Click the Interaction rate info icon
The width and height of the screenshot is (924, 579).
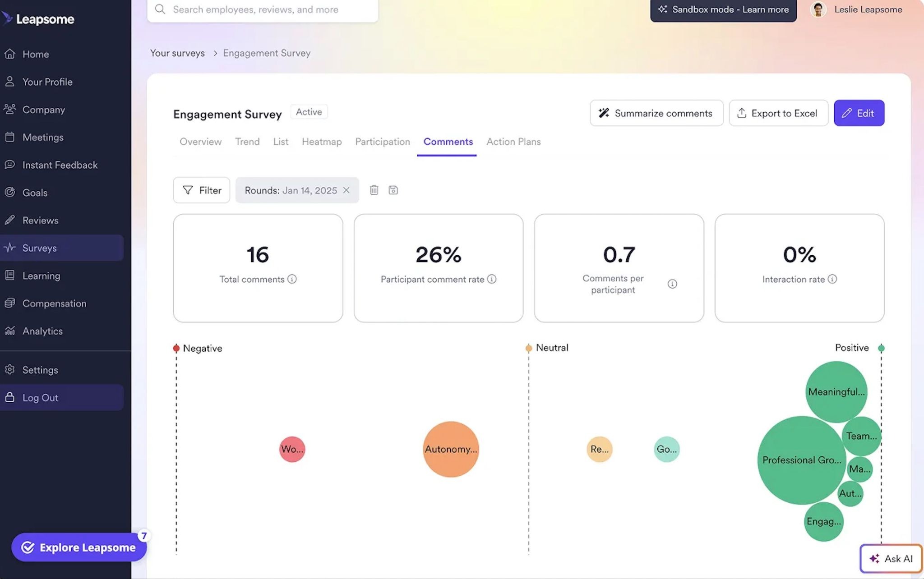click(x=832, y=279)
